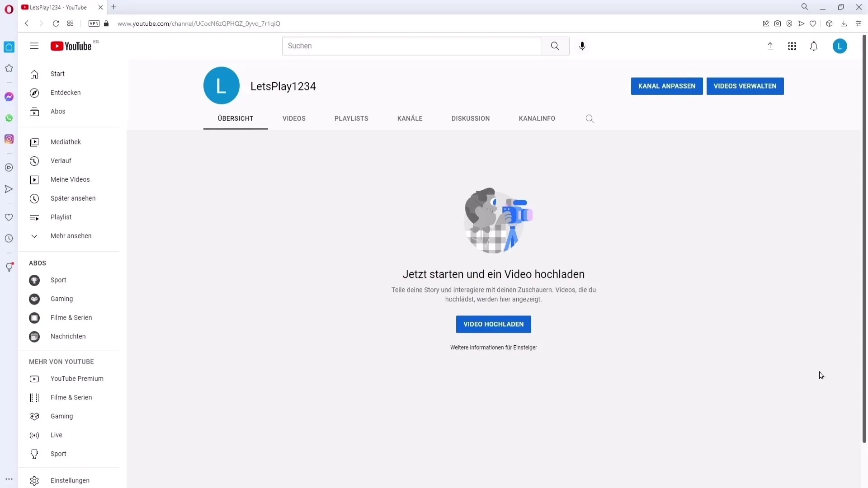868x488 pixels.
Task: Click the Gaming subscription channel icon
Action: [34, 299]
